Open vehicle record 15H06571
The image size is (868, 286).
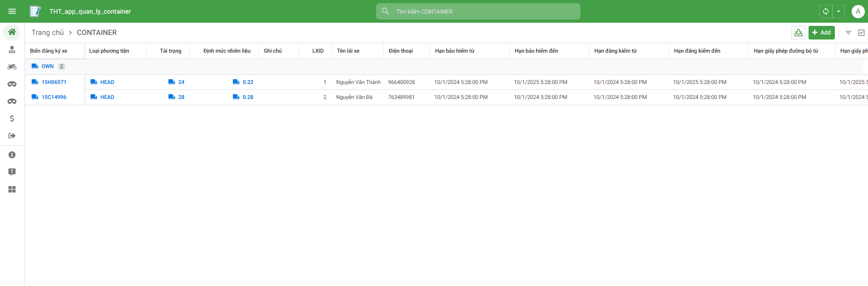click(54, 82)
